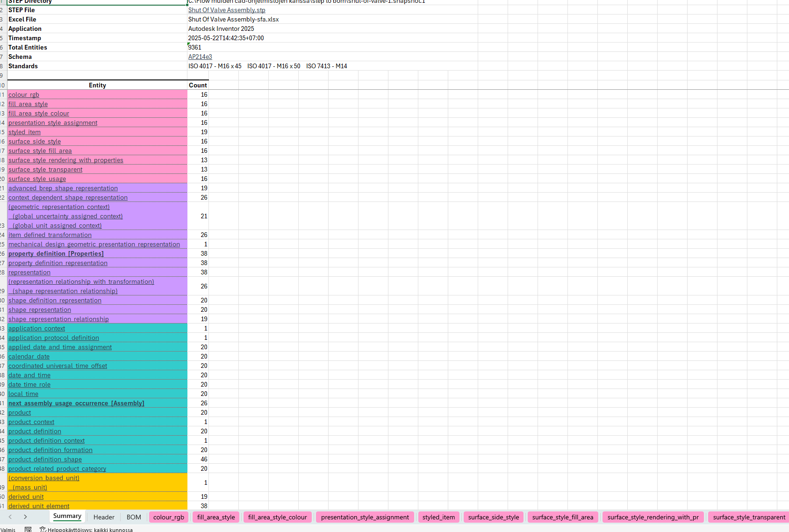Open the 'Shut Of Valve Assembly.stp' link
Screen dimensions: 789x532
227,10
